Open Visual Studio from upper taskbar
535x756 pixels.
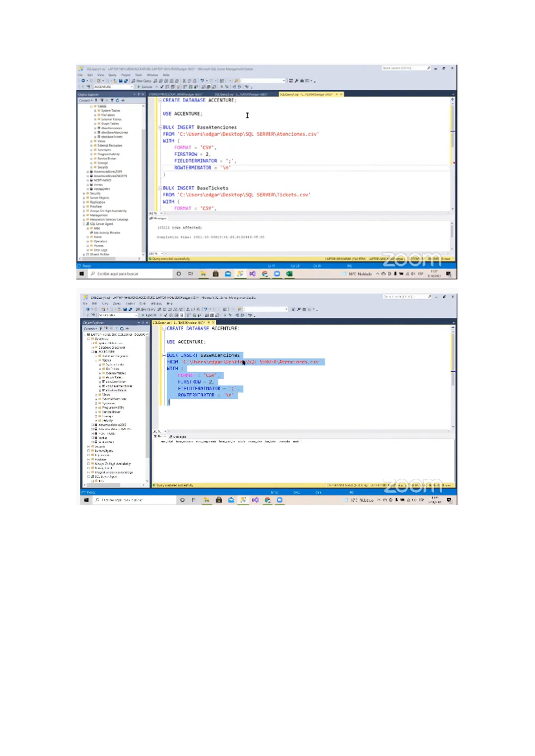tap(252, 274)
